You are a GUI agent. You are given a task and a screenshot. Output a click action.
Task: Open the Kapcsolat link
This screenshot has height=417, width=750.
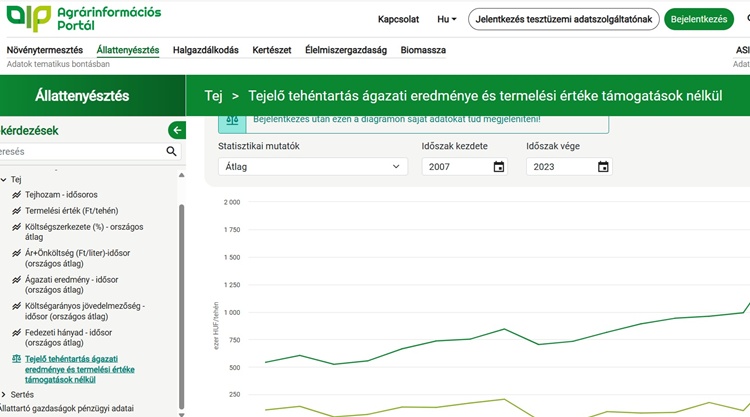tap(398, 19)
